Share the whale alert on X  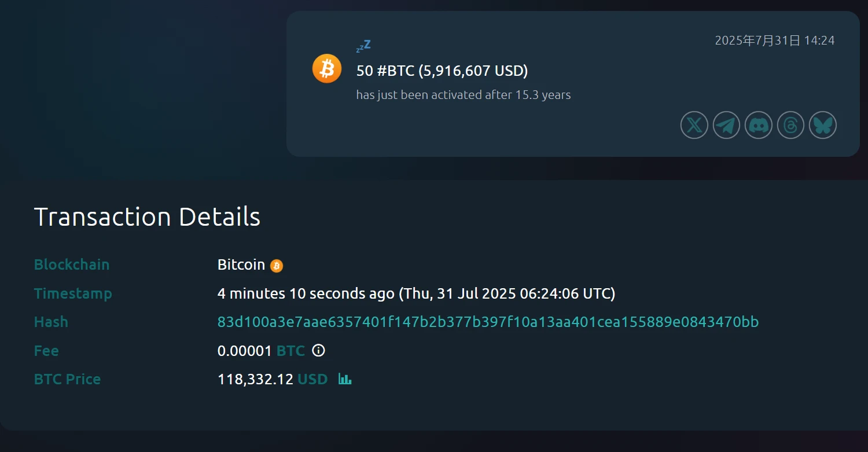click(x=694, y=125)
